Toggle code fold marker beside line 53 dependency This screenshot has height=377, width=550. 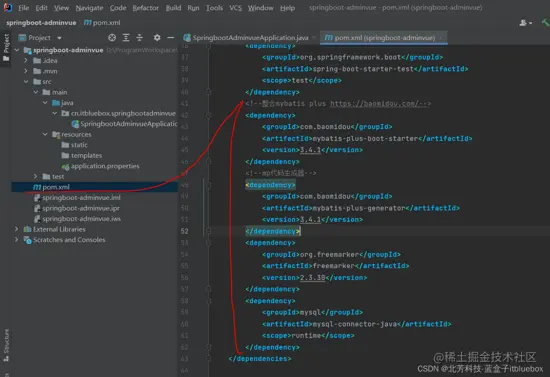click(208, 243)
